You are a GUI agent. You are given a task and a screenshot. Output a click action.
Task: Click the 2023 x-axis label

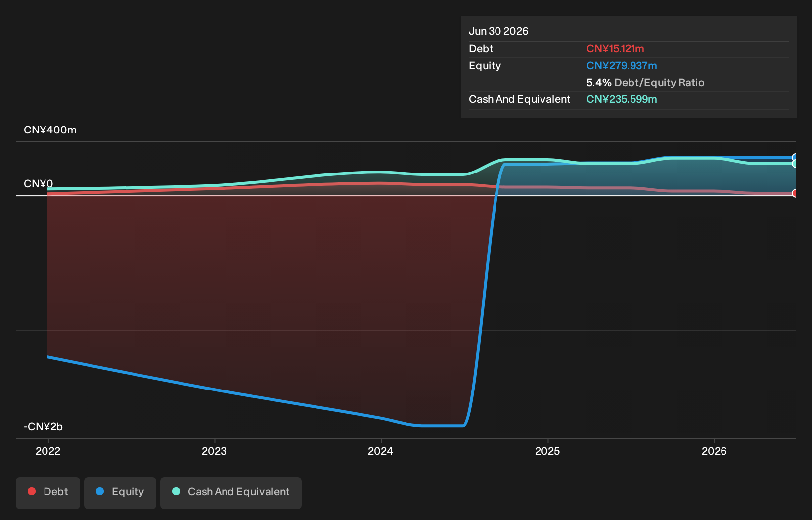click(x=214, y=451)
